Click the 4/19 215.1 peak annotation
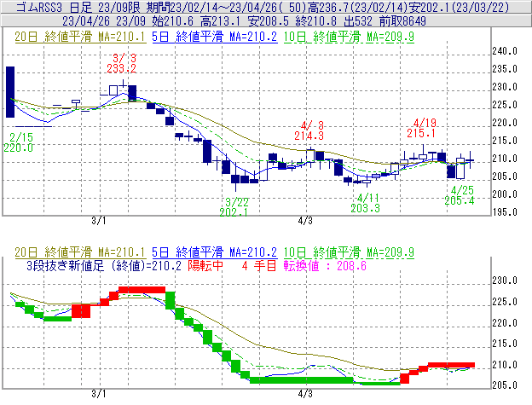 point(422,128)
